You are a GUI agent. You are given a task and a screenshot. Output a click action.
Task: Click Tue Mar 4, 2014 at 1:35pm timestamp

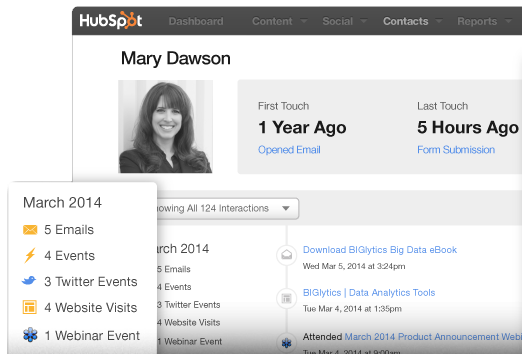coord(352,309)
